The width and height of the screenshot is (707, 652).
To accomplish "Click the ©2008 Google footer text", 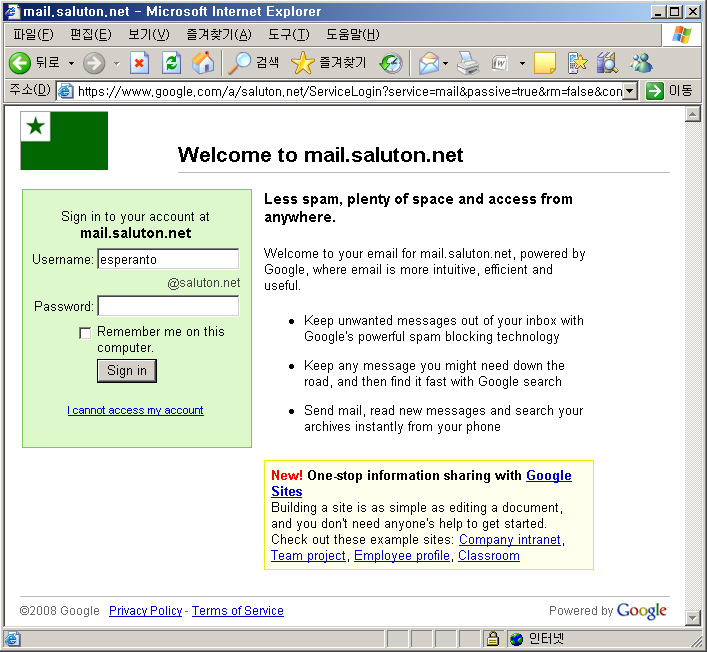I will (x=60, y=611).
